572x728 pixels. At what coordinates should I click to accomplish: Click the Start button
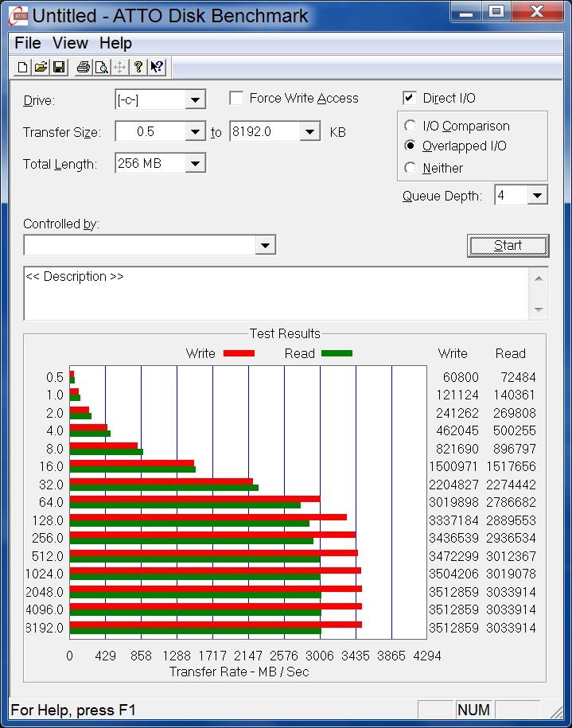pos(508,245)
